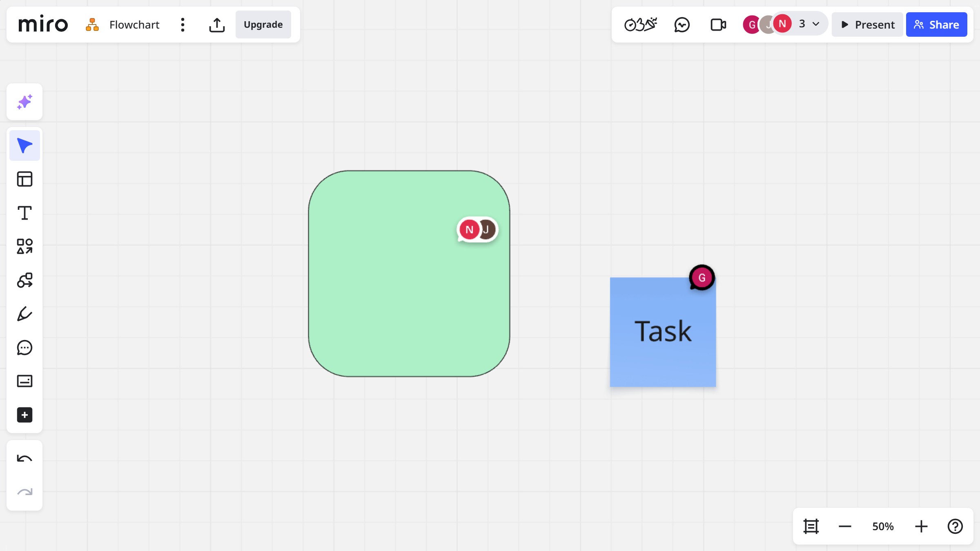Open the frames panel icon

tap(811, 526)
